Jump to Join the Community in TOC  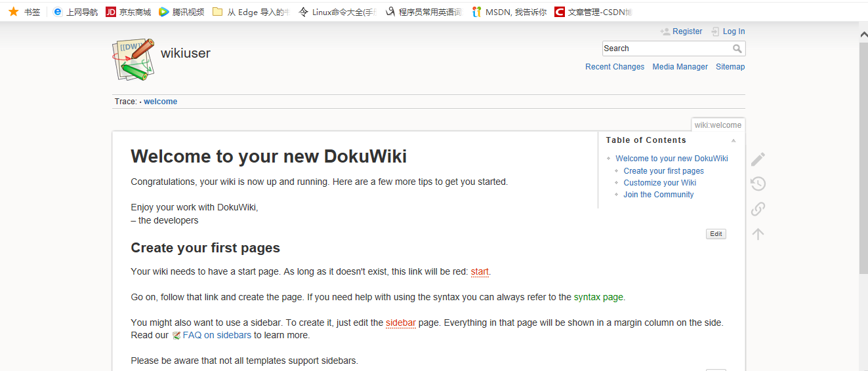(x=658, y=195)
